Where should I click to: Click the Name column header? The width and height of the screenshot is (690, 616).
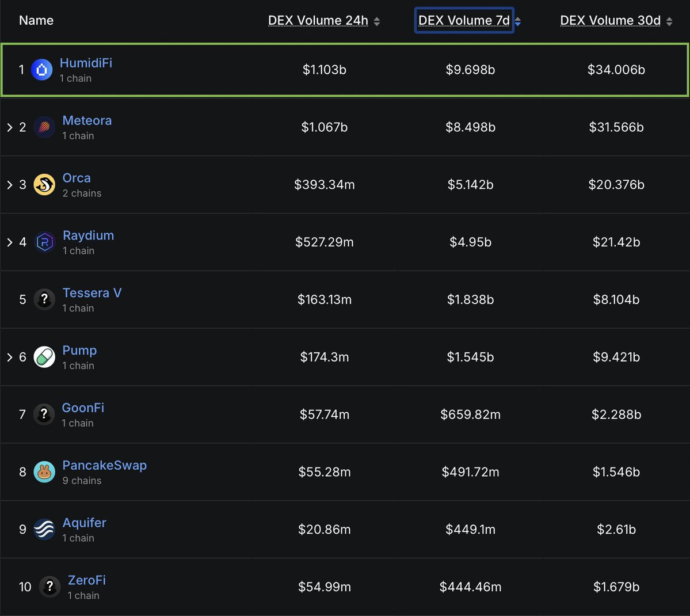36,20
